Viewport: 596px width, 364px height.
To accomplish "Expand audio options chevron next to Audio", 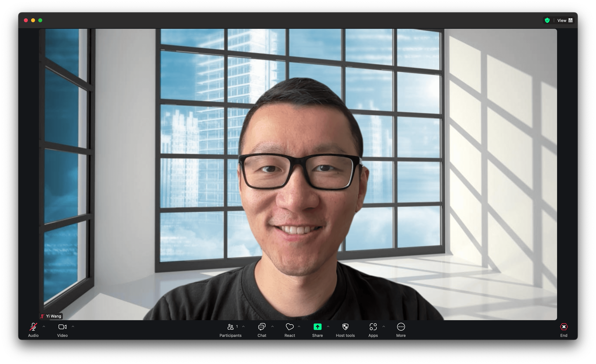I will pyautogui.click(x=44, y=327).
